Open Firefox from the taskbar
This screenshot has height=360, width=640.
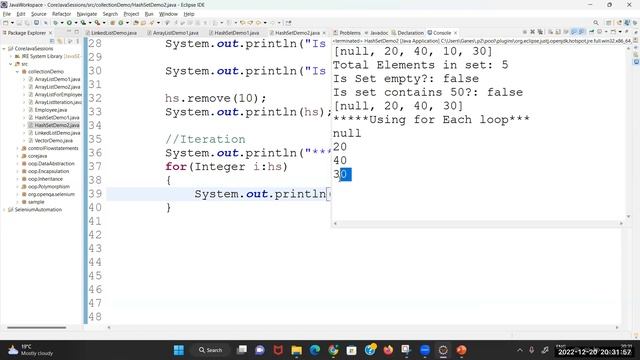tap(388, 350)
